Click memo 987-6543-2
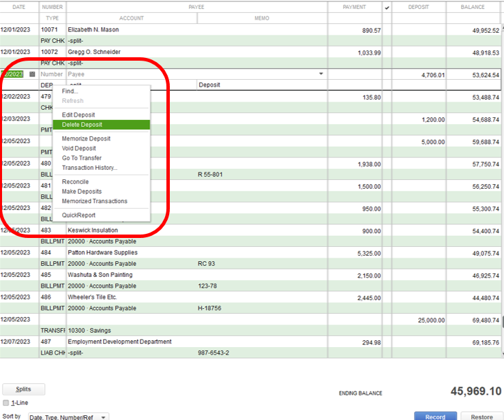This screenshot has width=504, height=420. tap(213, 352)
